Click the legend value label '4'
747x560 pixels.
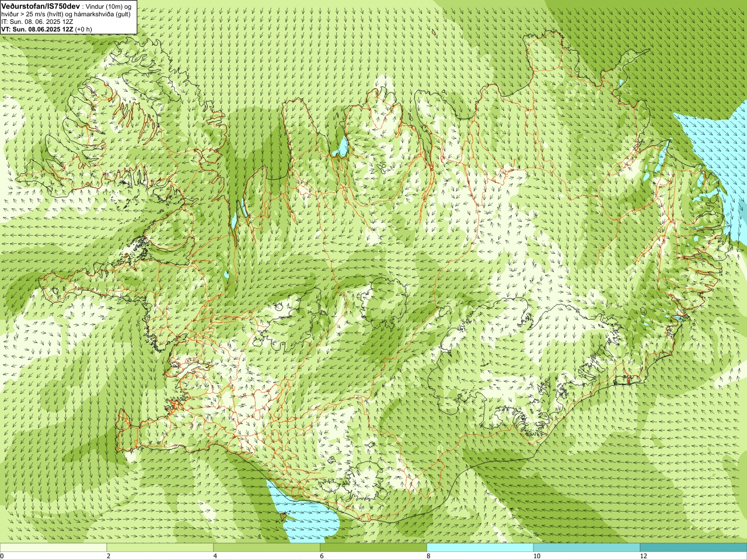tap(215, 556)
